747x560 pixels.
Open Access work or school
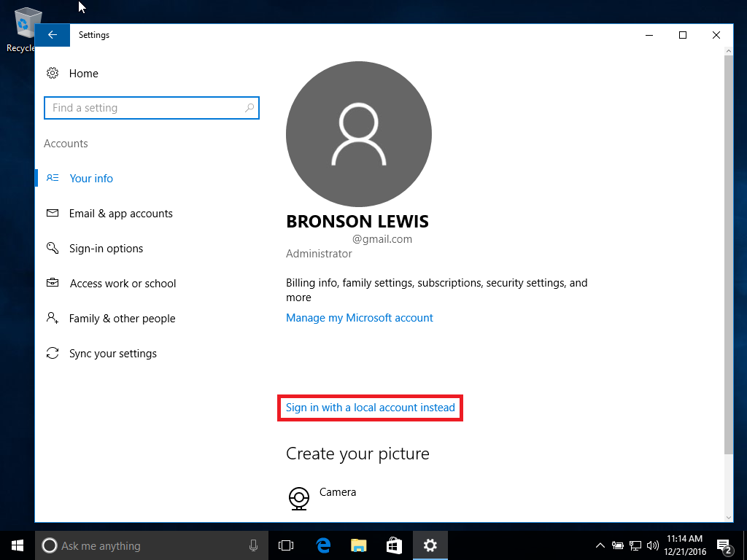tap(123, 284)
